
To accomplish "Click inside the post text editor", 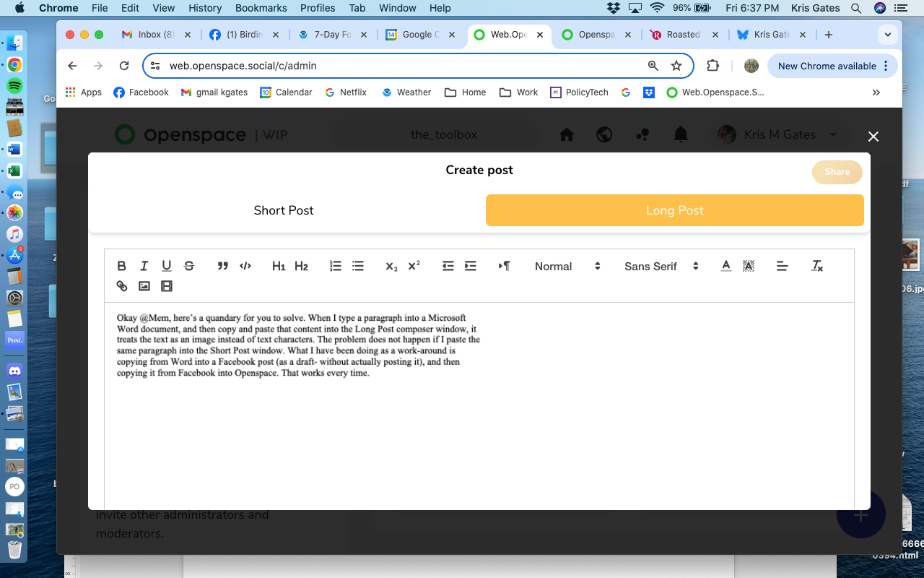I will pos(479,405).
